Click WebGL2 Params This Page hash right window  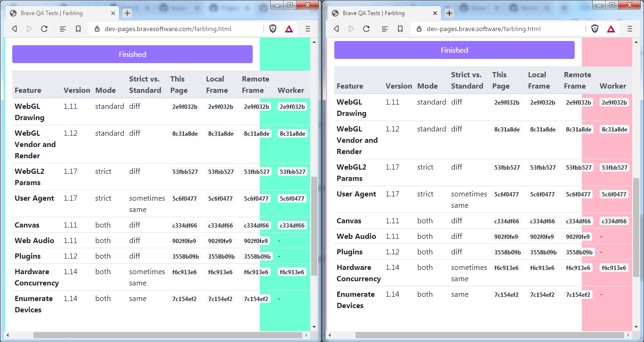(x=507, y=168)
